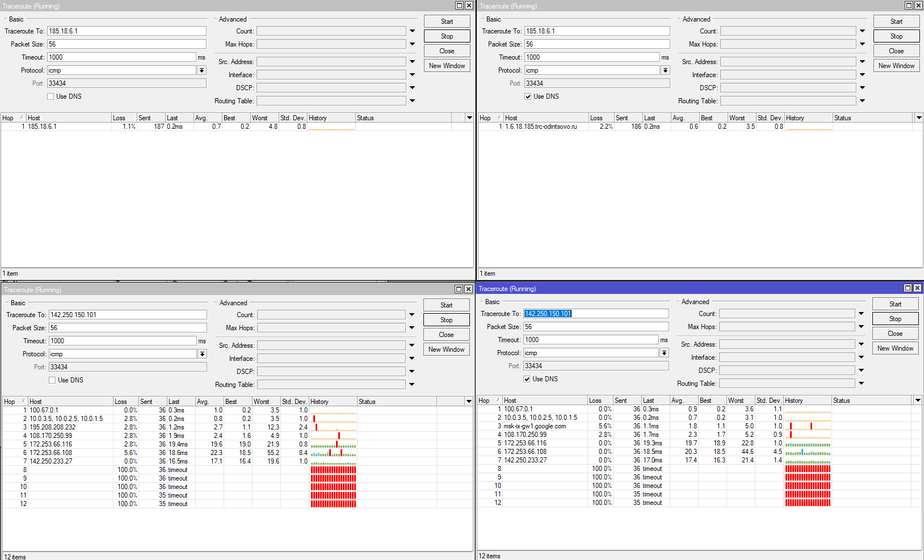
Task: Select hop 7 142.250.233.27 in bottom-left table
Action: [238, 461]
